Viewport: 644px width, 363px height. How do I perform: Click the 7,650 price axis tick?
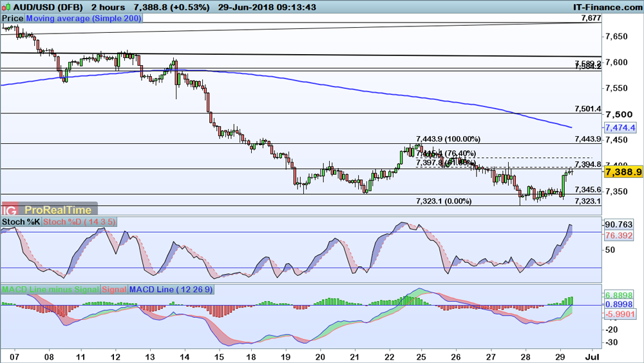tap(616, 37)
